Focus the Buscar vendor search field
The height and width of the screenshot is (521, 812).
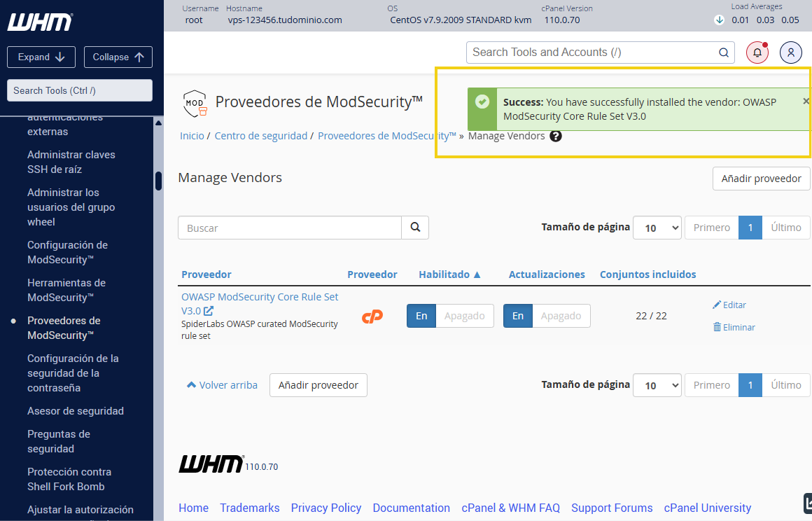pyautogui.click(x=290, y=228)
